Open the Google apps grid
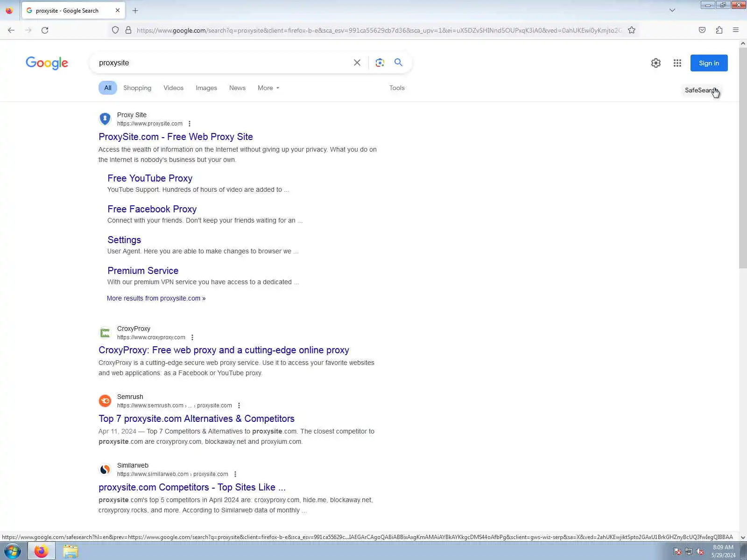The width and height of the screenshot is (747, 560). click(x=677, y=63)
